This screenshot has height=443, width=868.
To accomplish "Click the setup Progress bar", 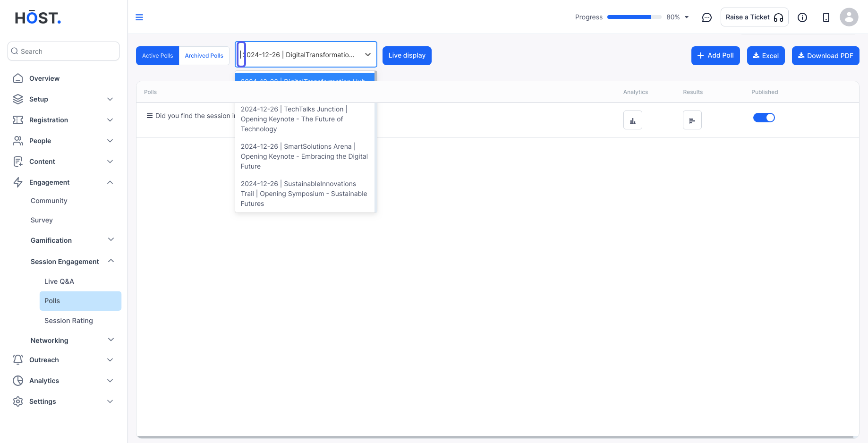I will 634,17.
